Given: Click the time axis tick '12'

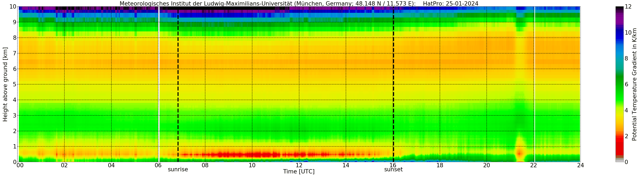Looking at the screenshot, I should click(x=299, y=165).
